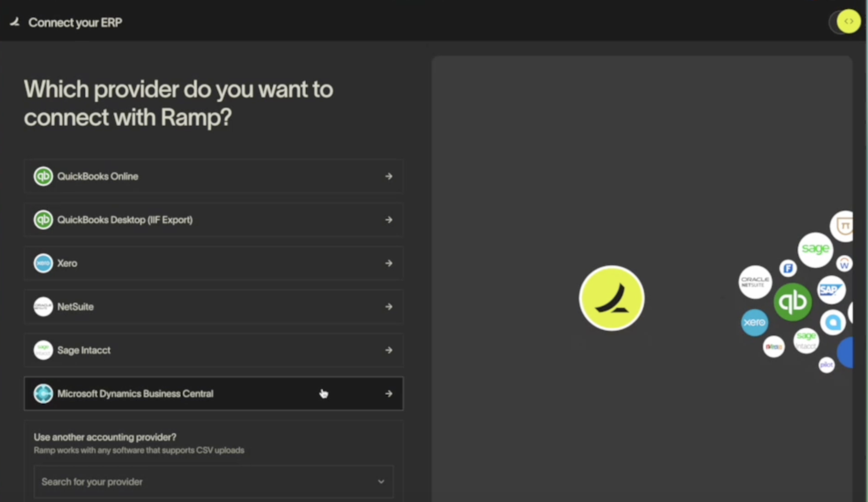
Task: Select Microsoft Dynamics Business Central
Action: click(214, 393)
